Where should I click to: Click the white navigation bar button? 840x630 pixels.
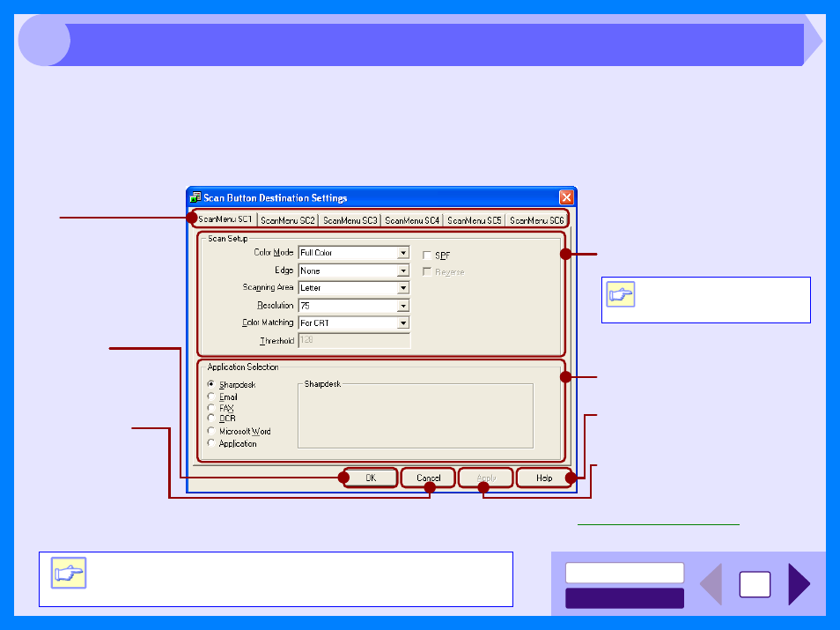[624, 573]
